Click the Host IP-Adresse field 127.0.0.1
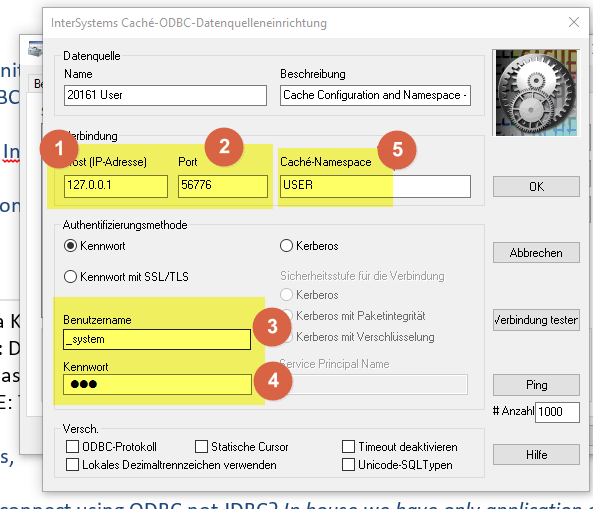593x509 pixels. 116,186
